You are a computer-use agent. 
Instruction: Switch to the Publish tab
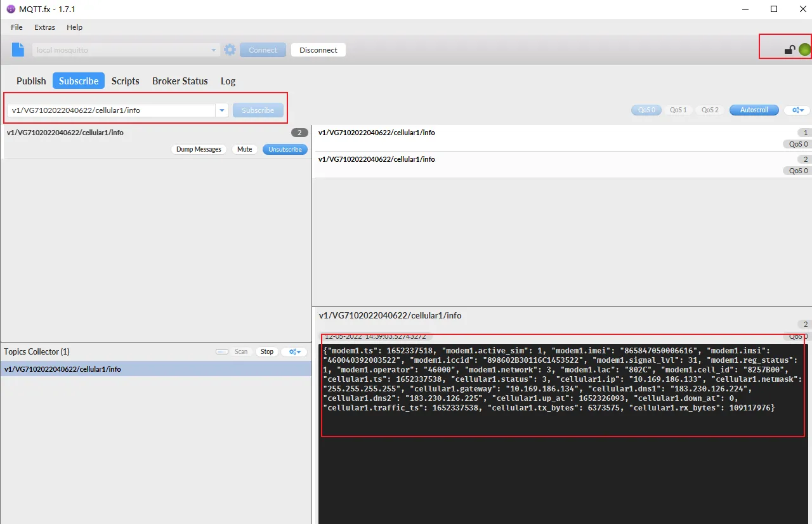tap(31, 81)
